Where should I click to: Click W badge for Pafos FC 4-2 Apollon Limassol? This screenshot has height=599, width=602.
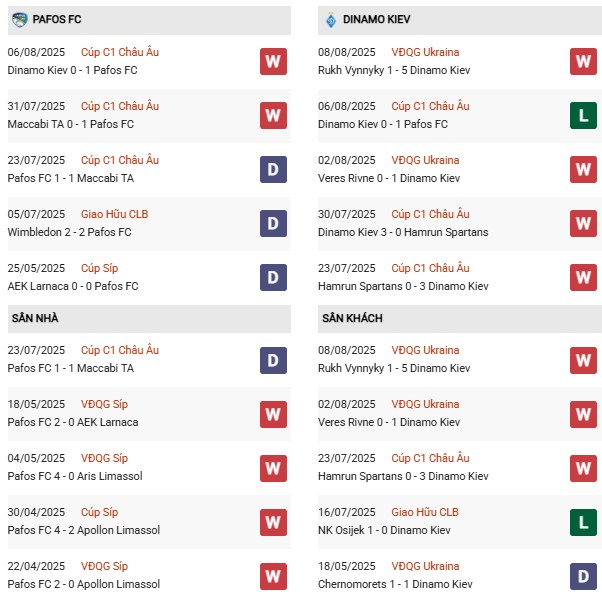(273, 521)
